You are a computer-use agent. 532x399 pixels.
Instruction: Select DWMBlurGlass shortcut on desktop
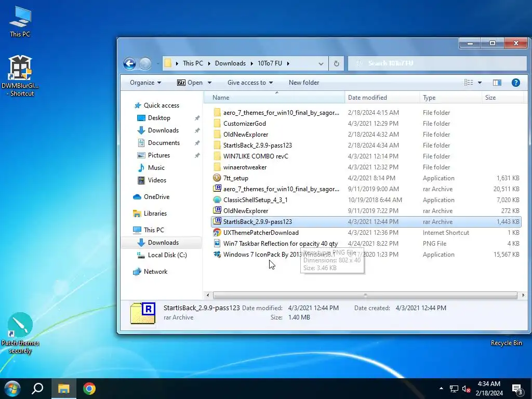pos(20,76)
